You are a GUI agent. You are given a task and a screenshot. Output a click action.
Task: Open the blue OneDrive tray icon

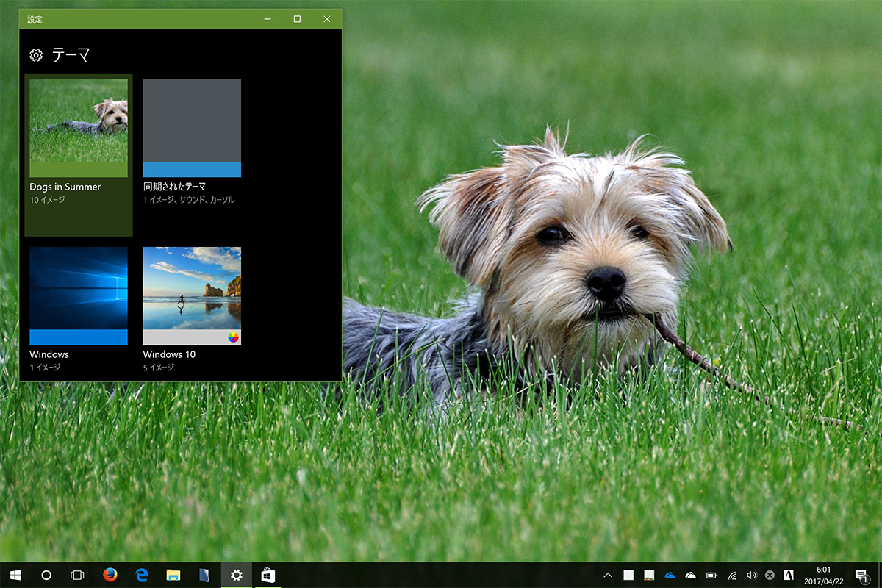670,575
